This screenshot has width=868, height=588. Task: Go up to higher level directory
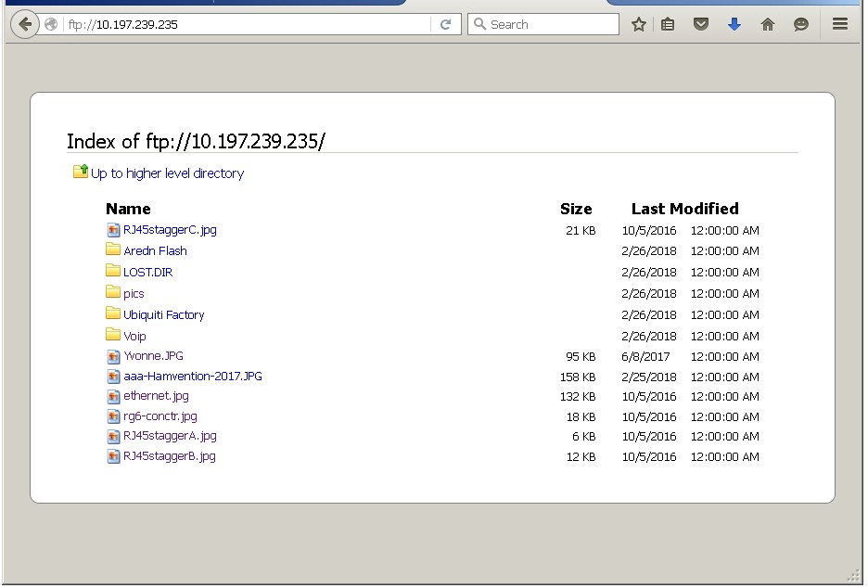(167, 173)
